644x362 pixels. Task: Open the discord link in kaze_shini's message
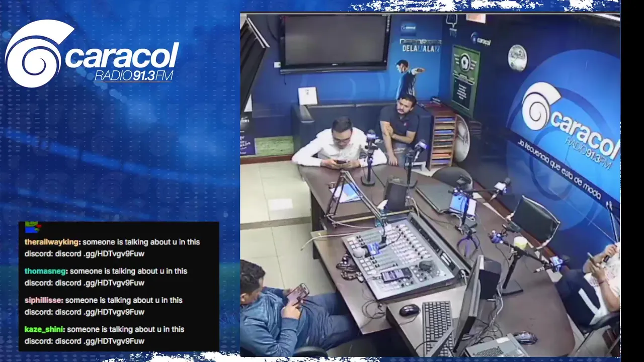(100, 341)
